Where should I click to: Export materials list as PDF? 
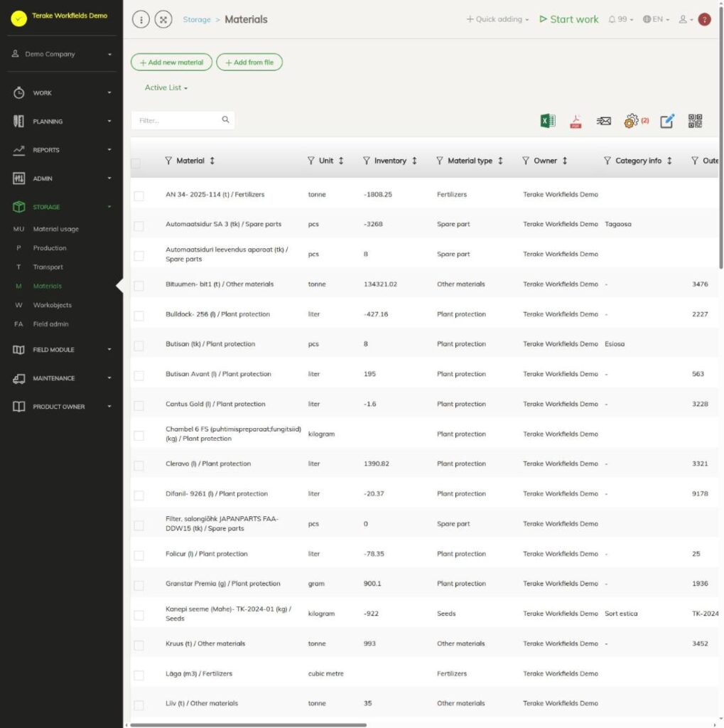tap(576, 121)
